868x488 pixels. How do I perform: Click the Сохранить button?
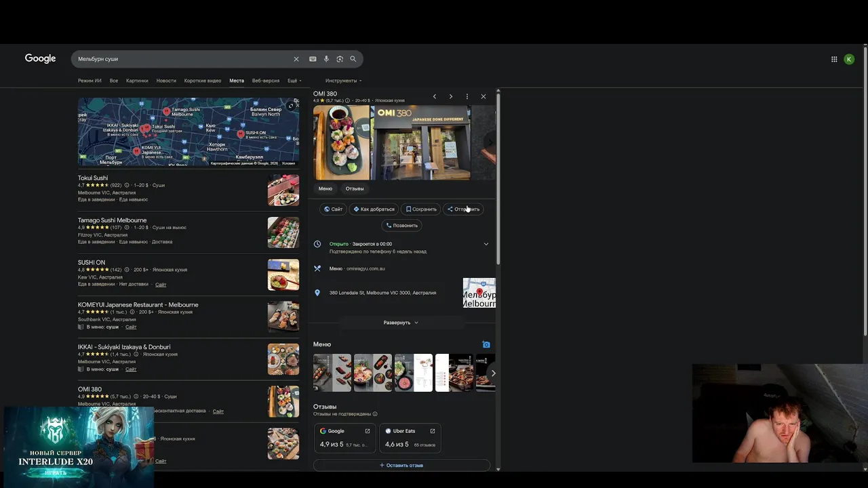click(421, 209)
